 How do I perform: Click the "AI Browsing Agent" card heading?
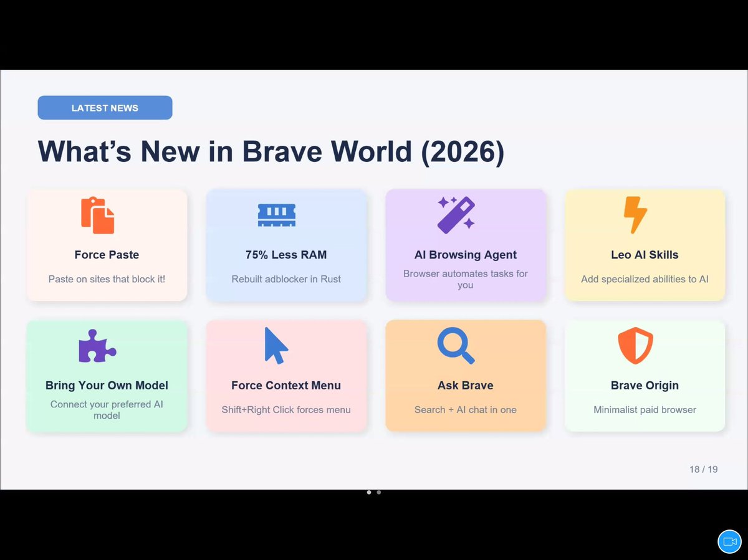point(466,255)
